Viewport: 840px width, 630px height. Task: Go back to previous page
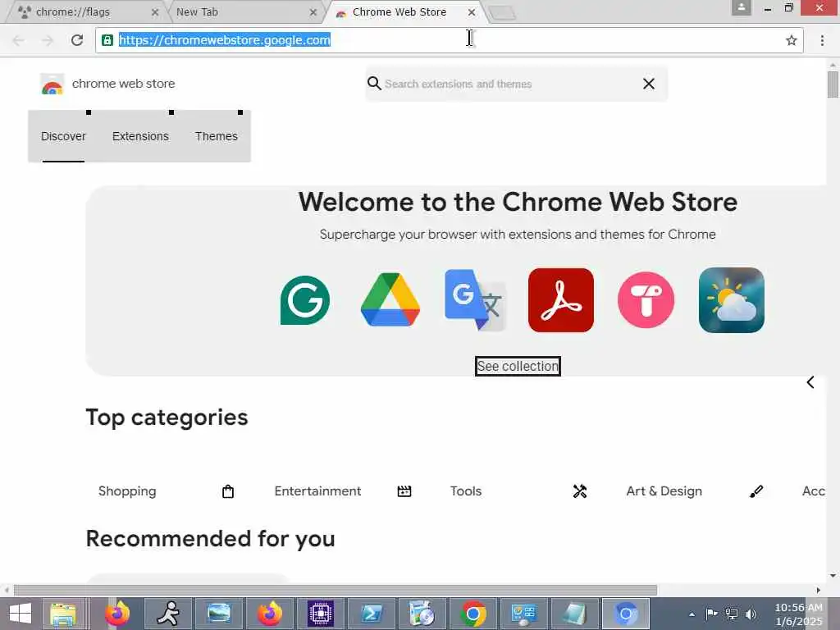(18, 40)
